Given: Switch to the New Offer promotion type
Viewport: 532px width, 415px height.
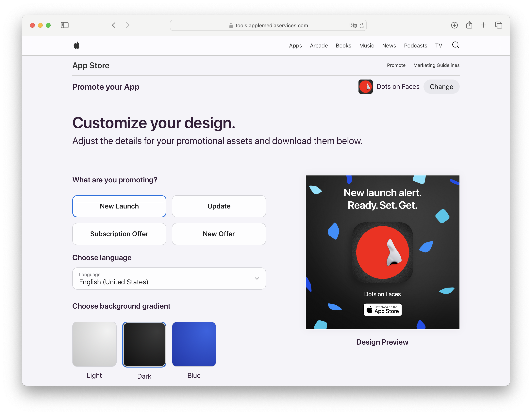Looking at the screenshot, I should click(219, 234).
